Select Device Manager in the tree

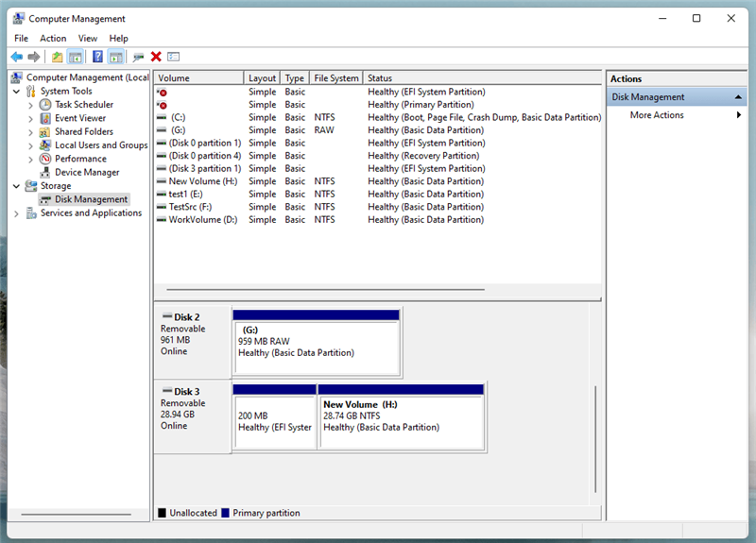(x=87, y=172)
